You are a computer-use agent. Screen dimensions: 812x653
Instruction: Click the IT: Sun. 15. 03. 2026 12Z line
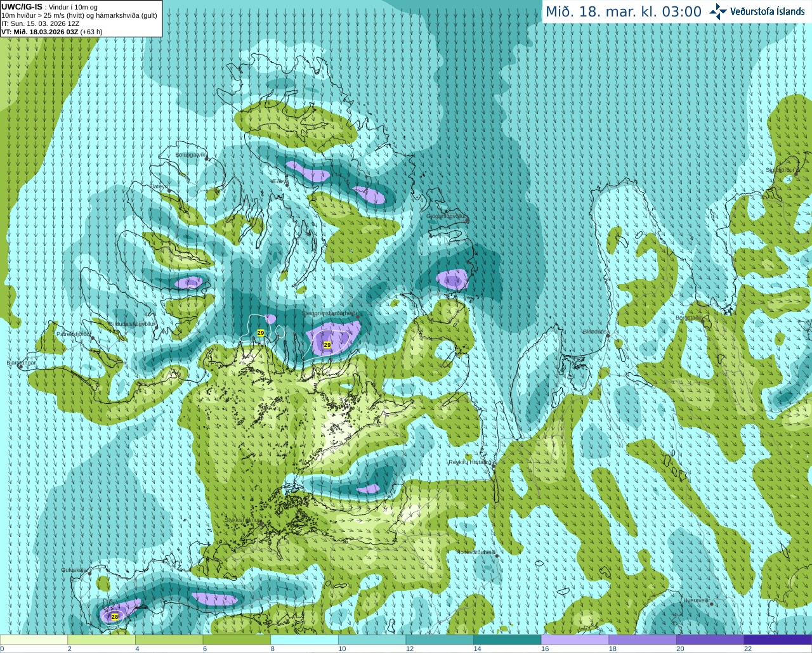[40, 23]
